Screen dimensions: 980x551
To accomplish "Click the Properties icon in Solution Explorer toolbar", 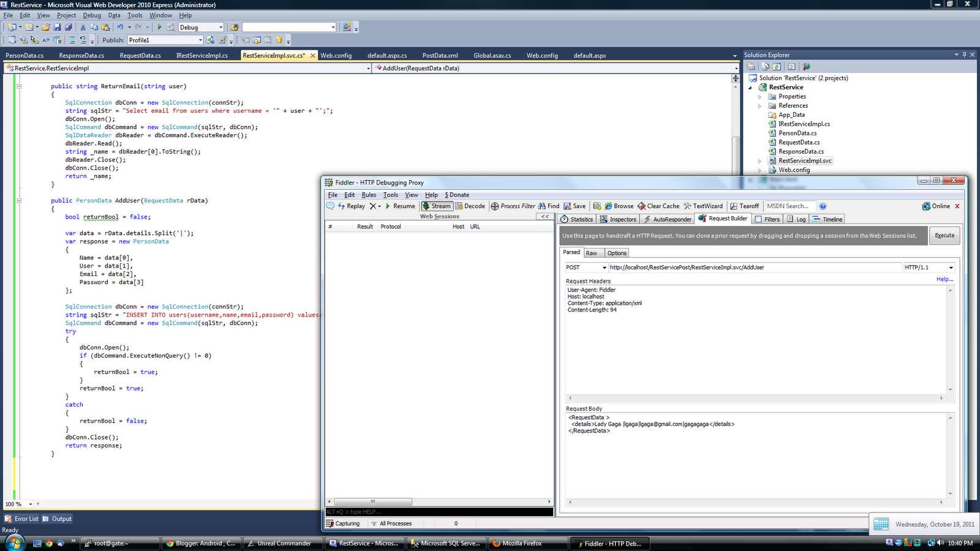I will [x=752, y=66].
